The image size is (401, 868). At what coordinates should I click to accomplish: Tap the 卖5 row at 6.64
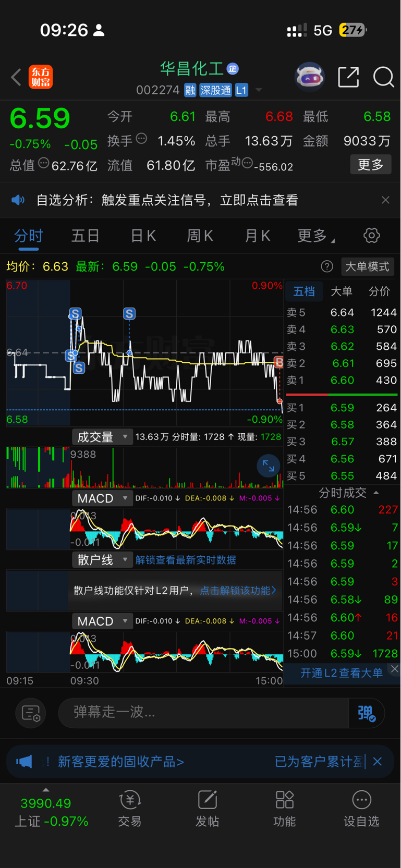pyautogui.click(x=342, y=313)
